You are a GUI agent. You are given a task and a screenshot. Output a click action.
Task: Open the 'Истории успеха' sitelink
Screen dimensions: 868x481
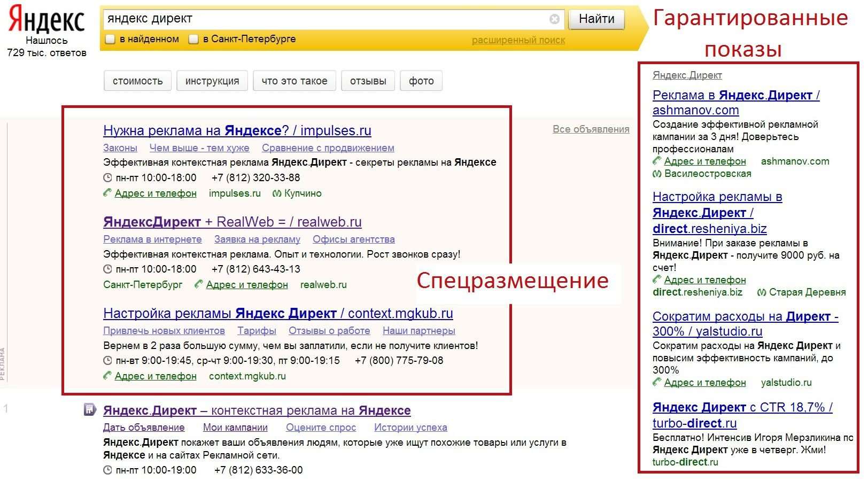pyautogui.click(x=410, y=428)
